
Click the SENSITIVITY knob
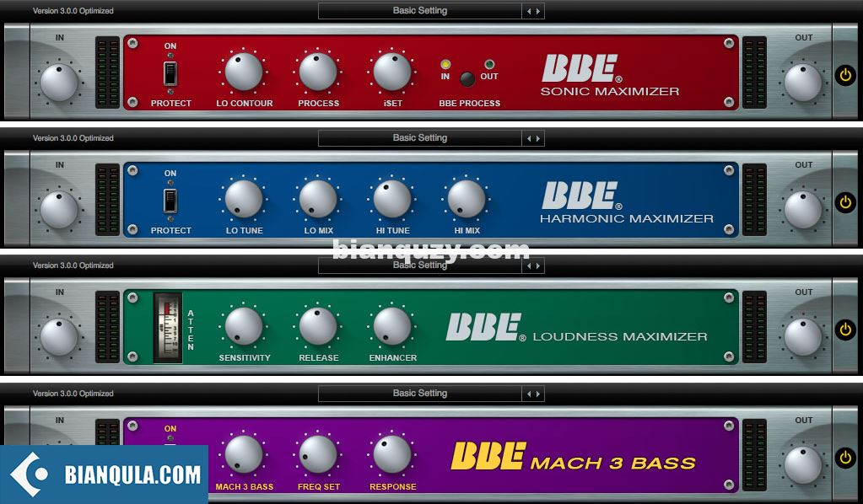pyautogui.click(x=244, y=326)
